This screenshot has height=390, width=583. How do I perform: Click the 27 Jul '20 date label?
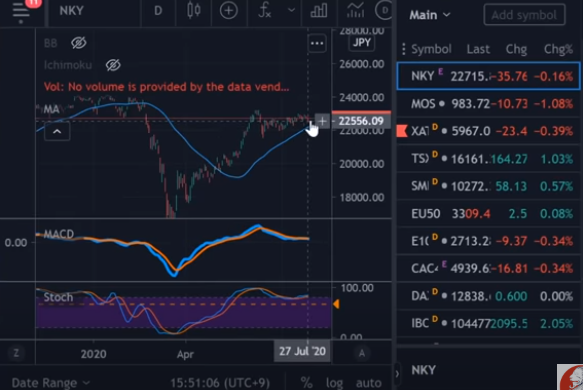coord(302,351)
